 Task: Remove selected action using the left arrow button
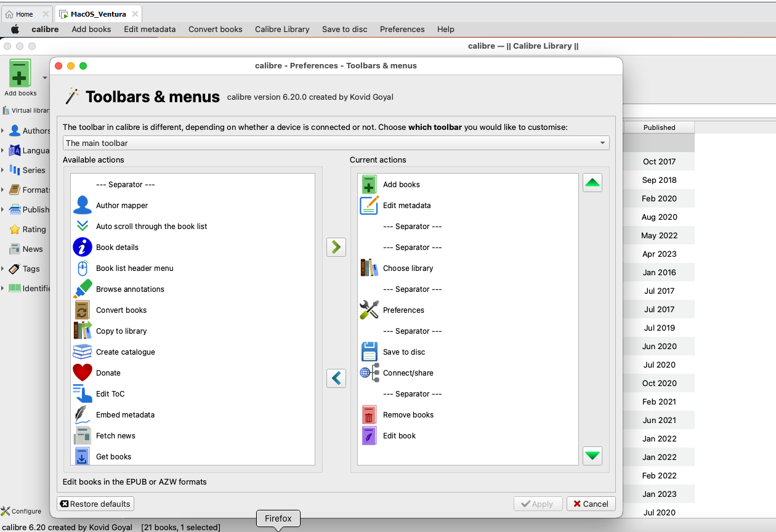click(x=336, y=378)
